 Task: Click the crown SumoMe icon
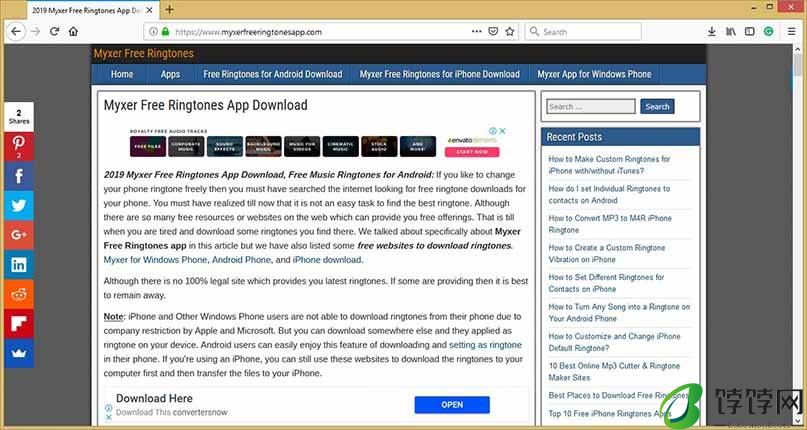tap(19, 353)
